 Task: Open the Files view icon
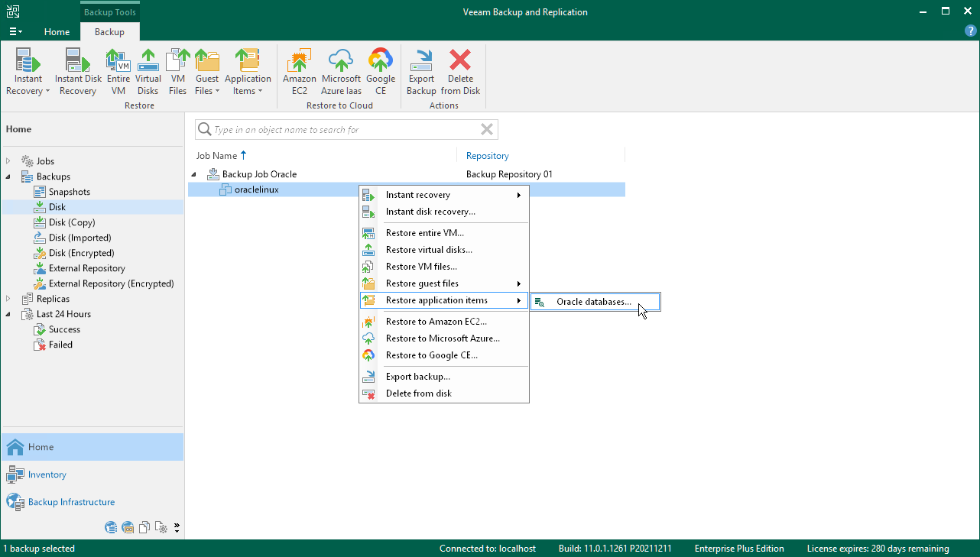pos(144,527)
